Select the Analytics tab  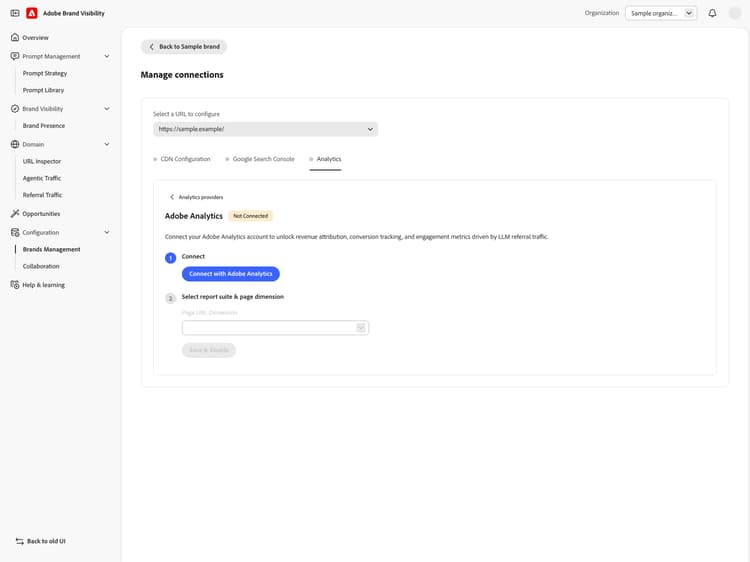tap(325, 159)
